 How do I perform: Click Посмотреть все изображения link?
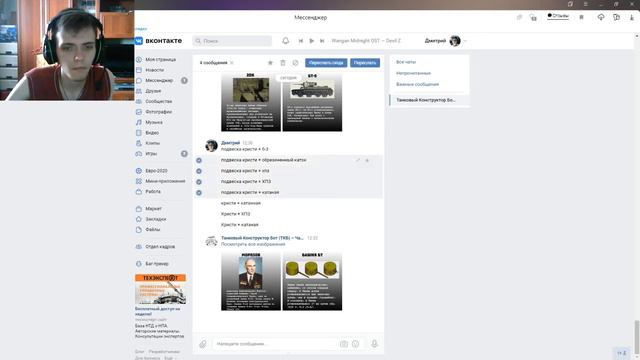coord(253,244)
